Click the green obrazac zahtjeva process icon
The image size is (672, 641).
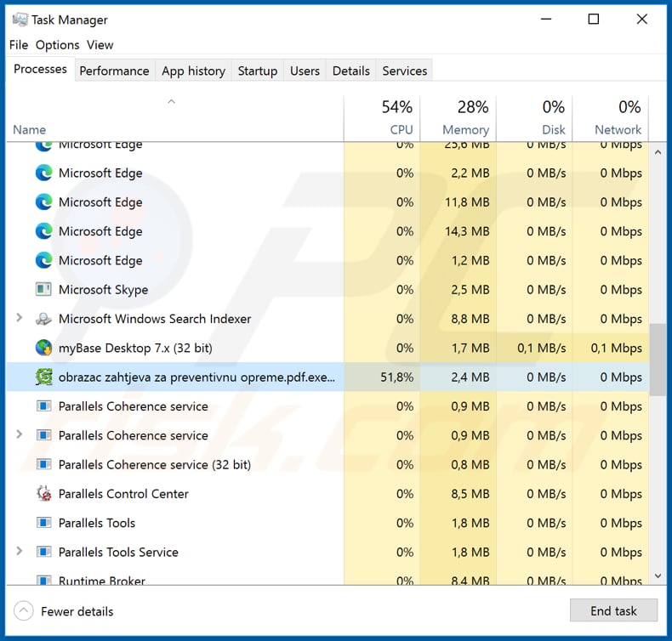43,377
